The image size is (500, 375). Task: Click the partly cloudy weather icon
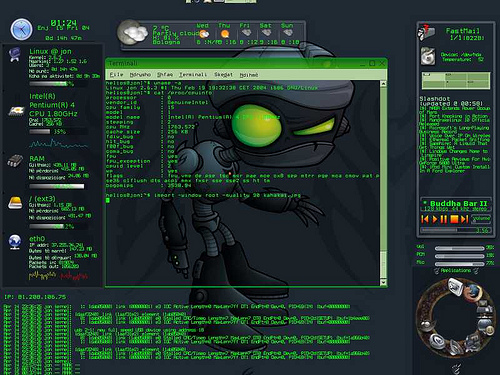click(x=133, y=33)
